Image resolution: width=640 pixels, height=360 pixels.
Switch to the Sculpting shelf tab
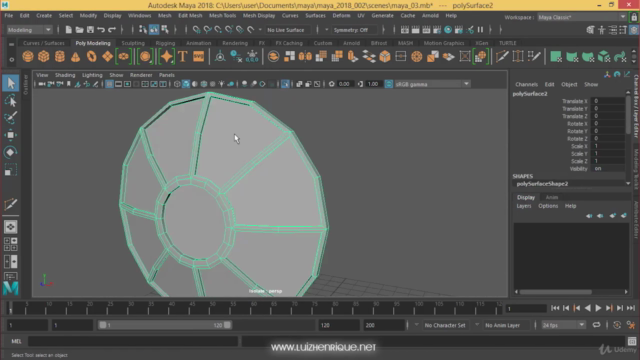(x=133, y=43)
